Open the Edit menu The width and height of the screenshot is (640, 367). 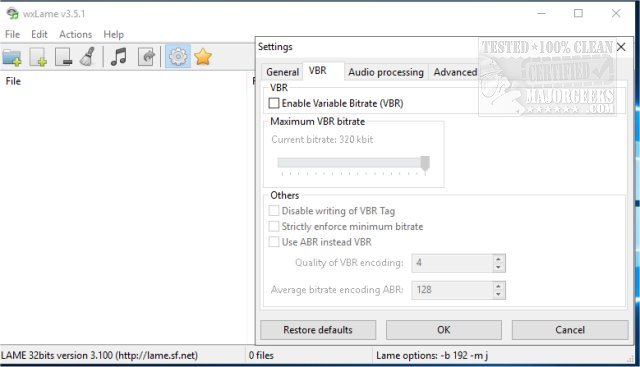39,34
